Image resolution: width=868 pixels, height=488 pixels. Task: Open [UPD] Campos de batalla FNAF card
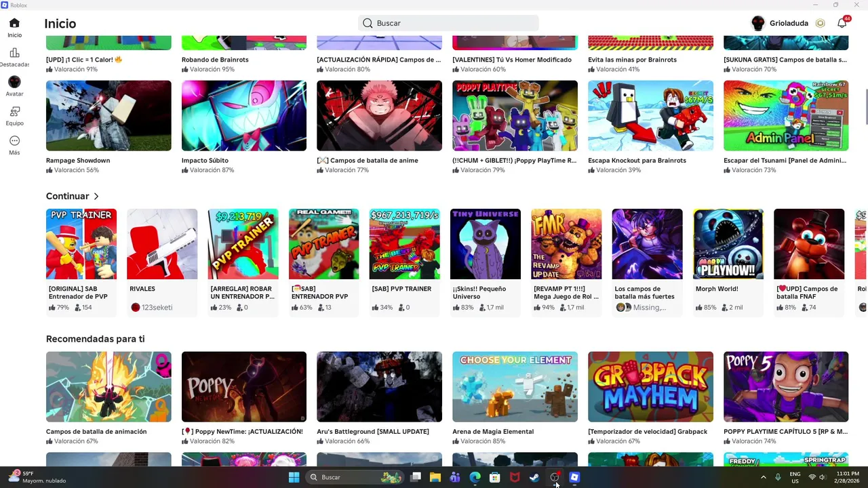(809, 262)
